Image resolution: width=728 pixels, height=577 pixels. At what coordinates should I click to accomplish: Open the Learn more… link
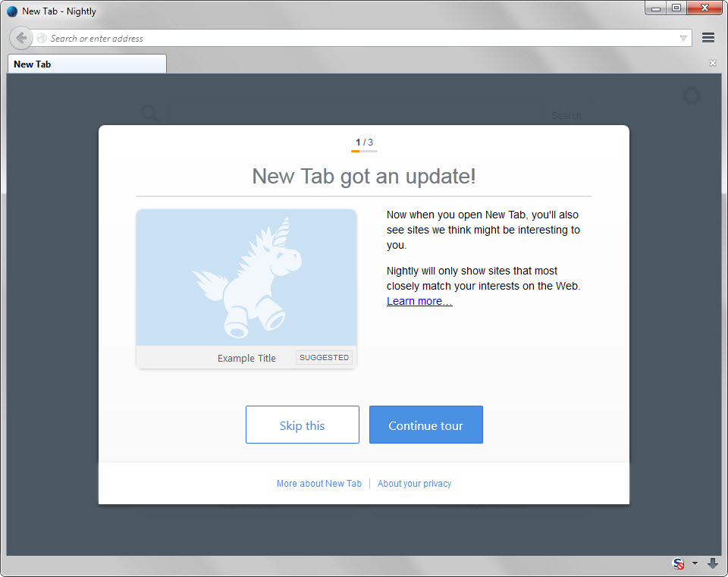point(419,301)
